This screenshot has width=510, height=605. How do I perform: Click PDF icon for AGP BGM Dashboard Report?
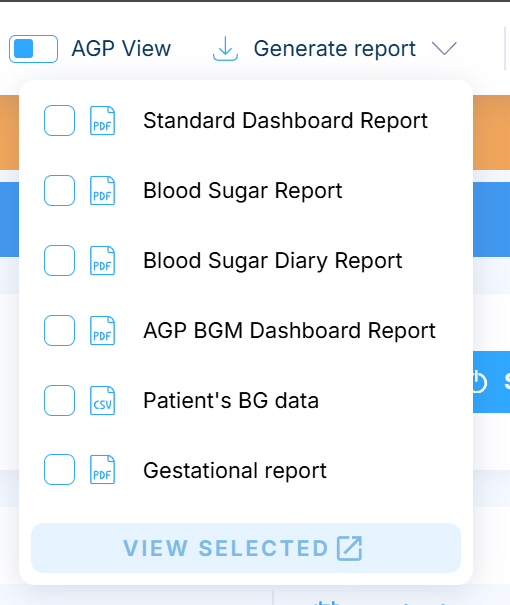tap(102, 330)
